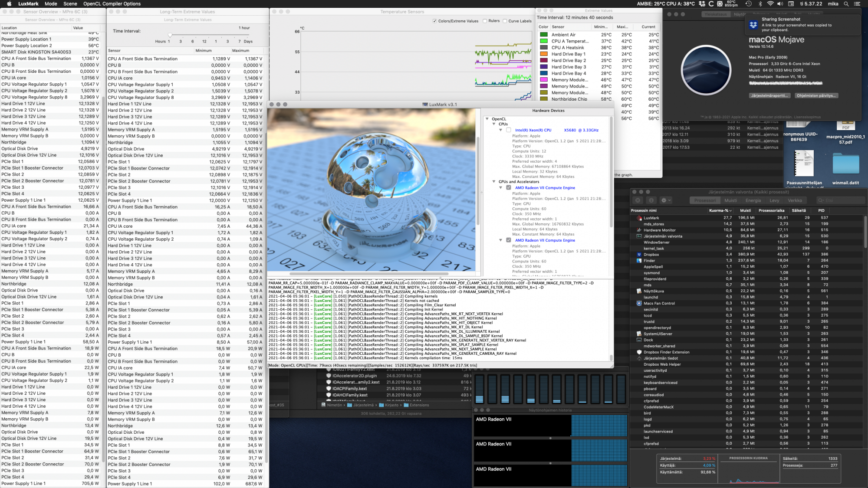
Task: Collapse first AMD Radeon VII device details
Action: click(x=500, y=188)
